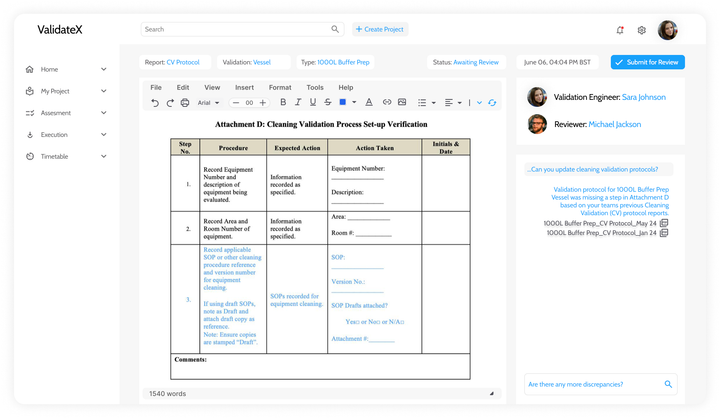This screenshot has height=418, width=720.
Task: Insert a hyperlink with link icon
Action: [387, 102]
